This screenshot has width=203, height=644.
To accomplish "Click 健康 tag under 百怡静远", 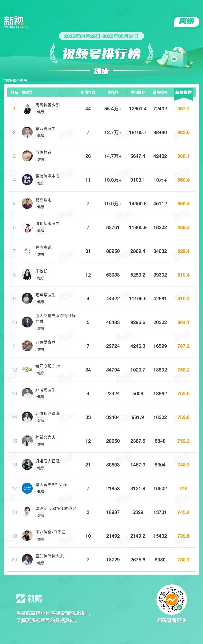I will [x=41, y=159].
